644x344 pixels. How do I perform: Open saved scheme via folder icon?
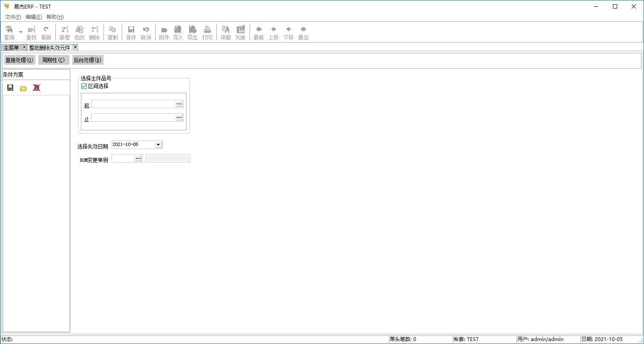point(23,88)
